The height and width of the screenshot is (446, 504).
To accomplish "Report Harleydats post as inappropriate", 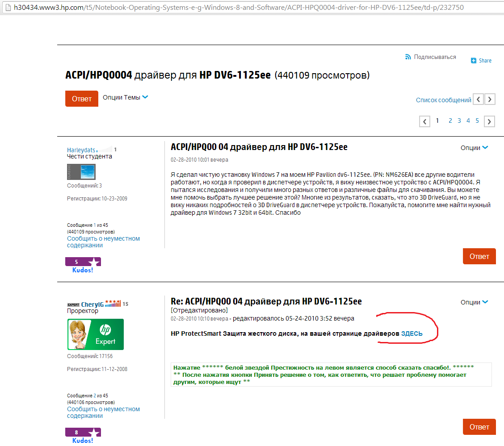I will [103, 242].
